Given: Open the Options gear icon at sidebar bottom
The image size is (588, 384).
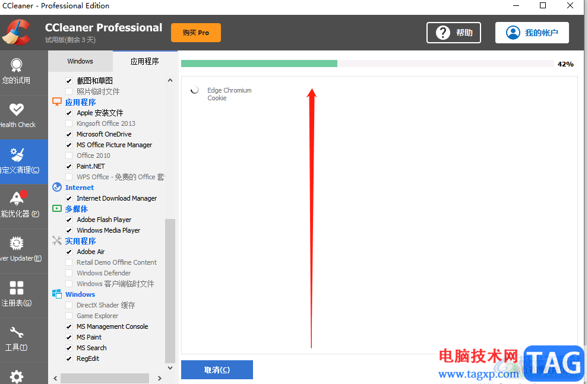Looking at the screenshot, I should [x=17, y=376].
